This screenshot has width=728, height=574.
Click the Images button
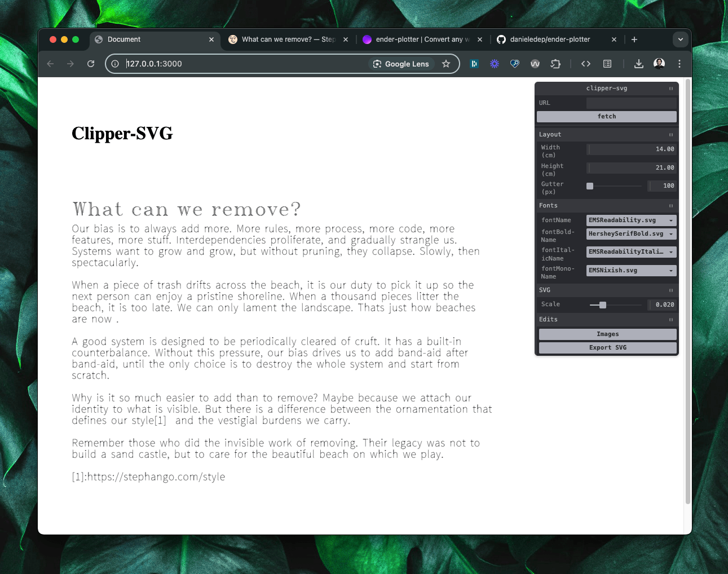click(608, 334)
